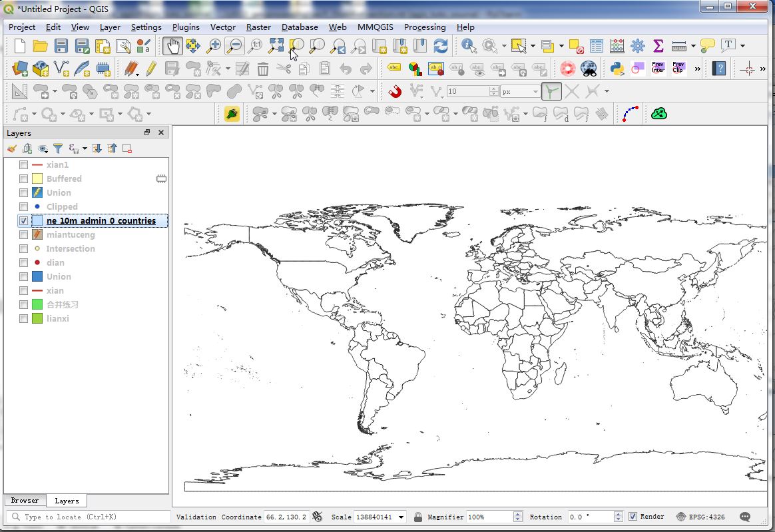Toggle visibility of dian layer

pyautogui.click(x=23, y=262)
